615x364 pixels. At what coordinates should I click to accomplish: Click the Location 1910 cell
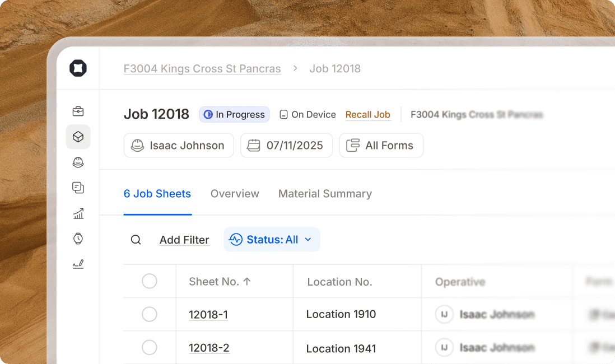tap(341, 314)
